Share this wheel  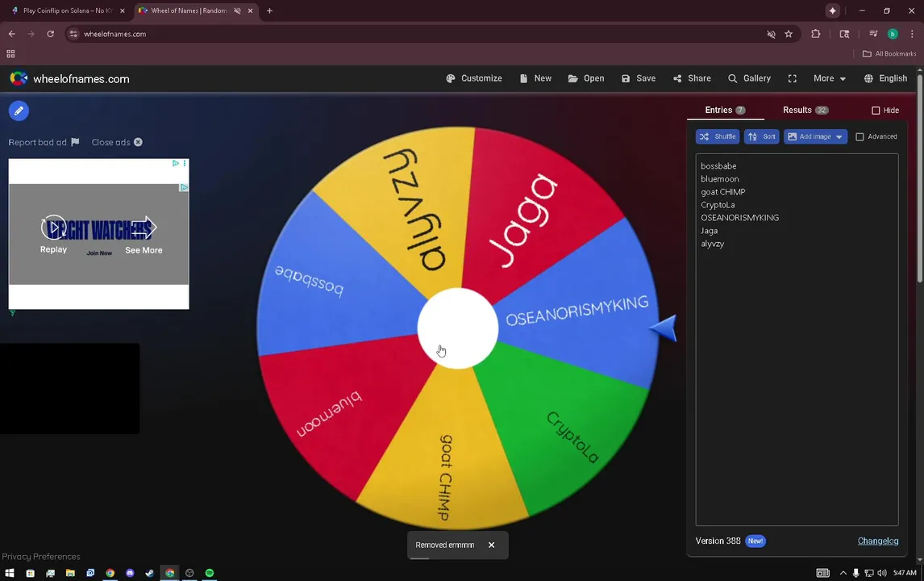pos(693,78)
